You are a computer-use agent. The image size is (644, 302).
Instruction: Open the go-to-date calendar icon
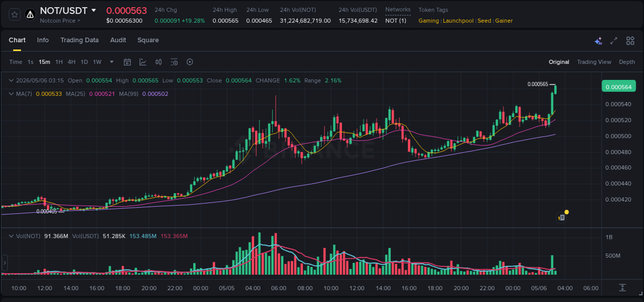(127, 62)
